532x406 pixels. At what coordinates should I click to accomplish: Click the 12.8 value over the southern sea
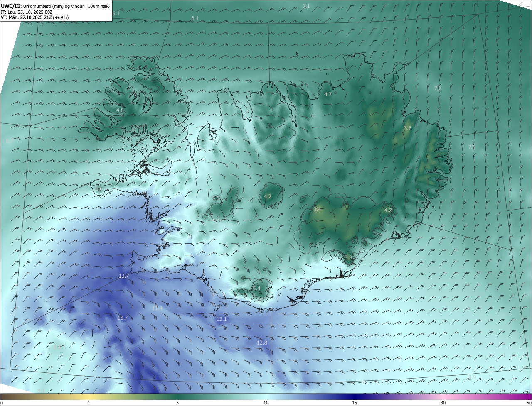pos(262,342)
